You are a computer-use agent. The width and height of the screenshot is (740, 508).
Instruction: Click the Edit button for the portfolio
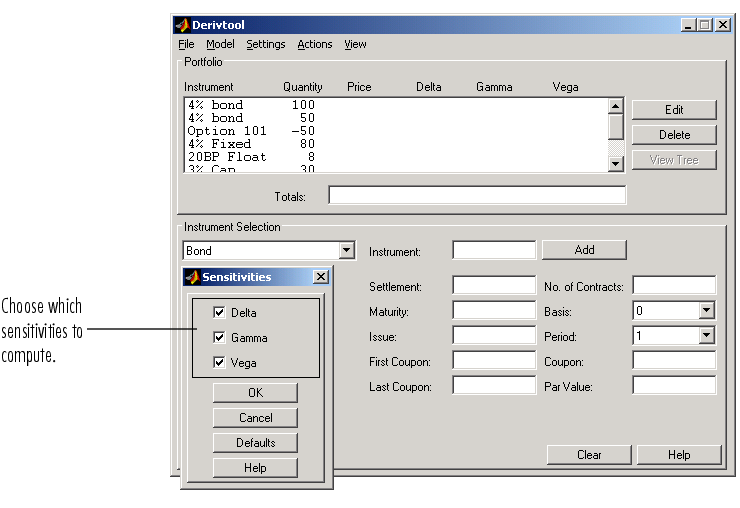[x=674, y=110]
